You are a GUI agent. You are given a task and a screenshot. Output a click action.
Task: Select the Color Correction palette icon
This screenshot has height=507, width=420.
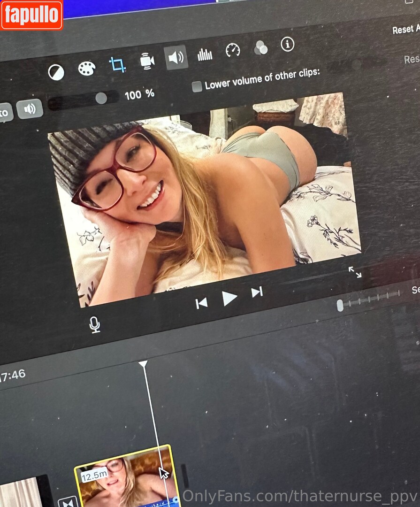pyautogui.click(x=87, y=69)
